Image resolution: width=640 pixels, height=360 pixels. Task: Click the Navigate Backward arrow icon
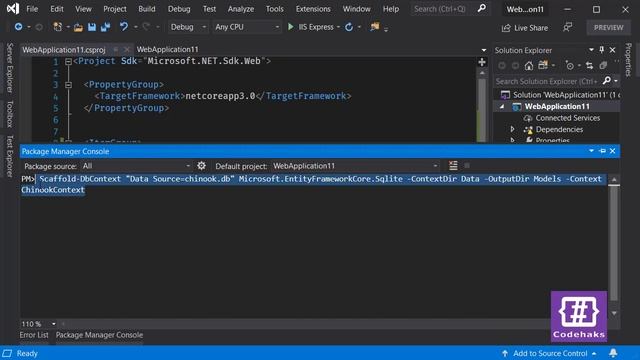[18, 27]
